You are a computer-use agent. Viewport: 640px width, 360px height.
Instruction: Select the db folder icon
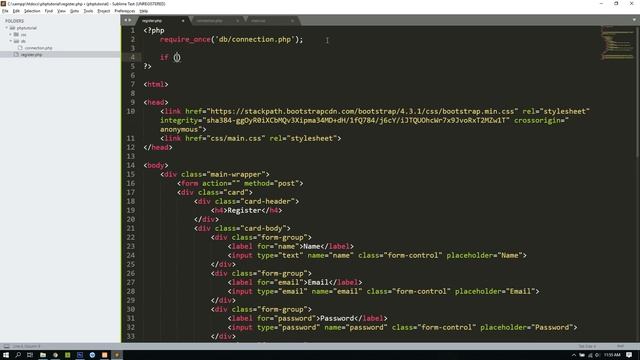click(x=16, y=41)
